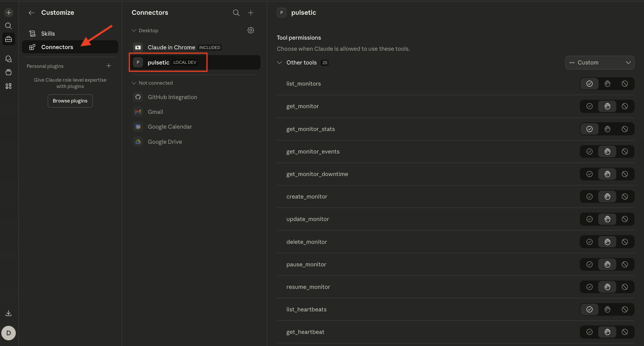Add a personal plugin with the plus icon

(109, 66)
